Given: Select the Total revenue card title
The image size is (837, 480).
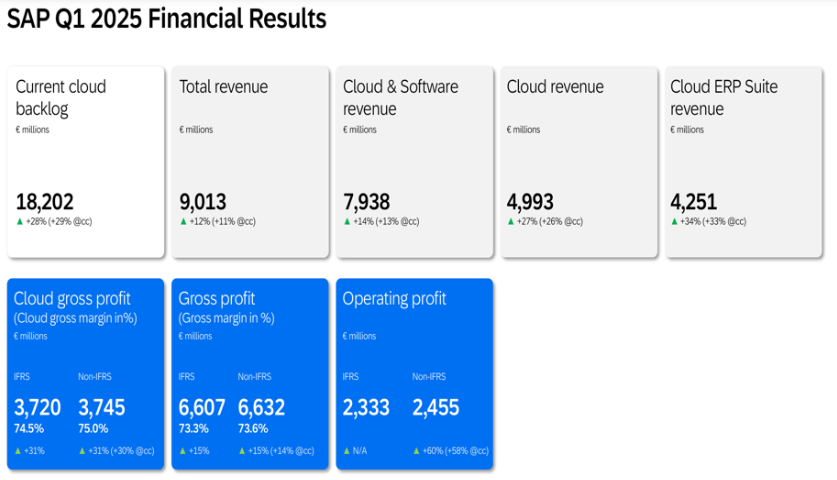Looking at the screenshot, I should coord(223,87).
